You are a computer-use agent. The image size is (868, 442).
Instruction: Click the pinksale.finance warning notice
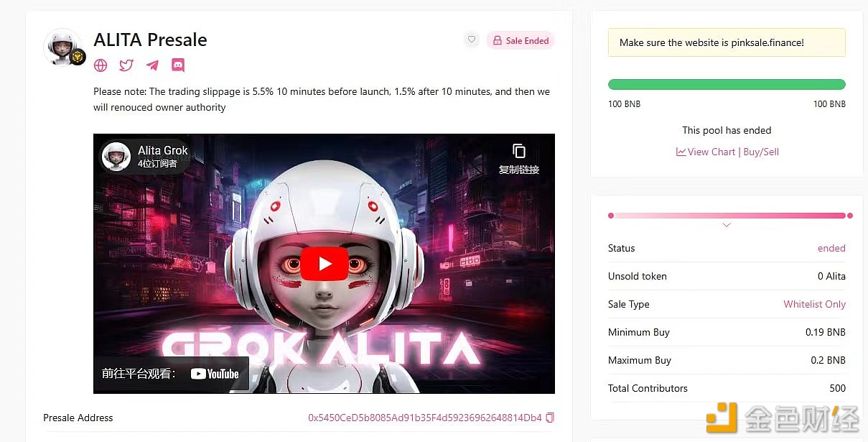727,42
